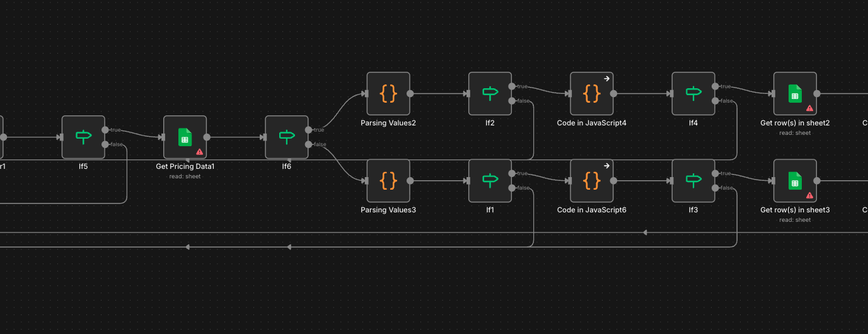
Task: Click warning triangle on Get row(s) in sheet3
Action: (x=809, y=195)
